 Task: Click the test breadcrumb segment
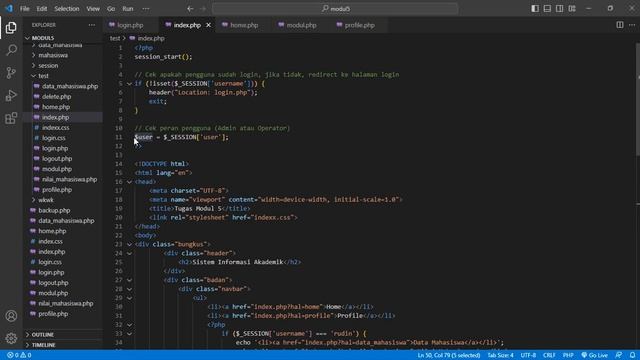(x=115, y=38)
